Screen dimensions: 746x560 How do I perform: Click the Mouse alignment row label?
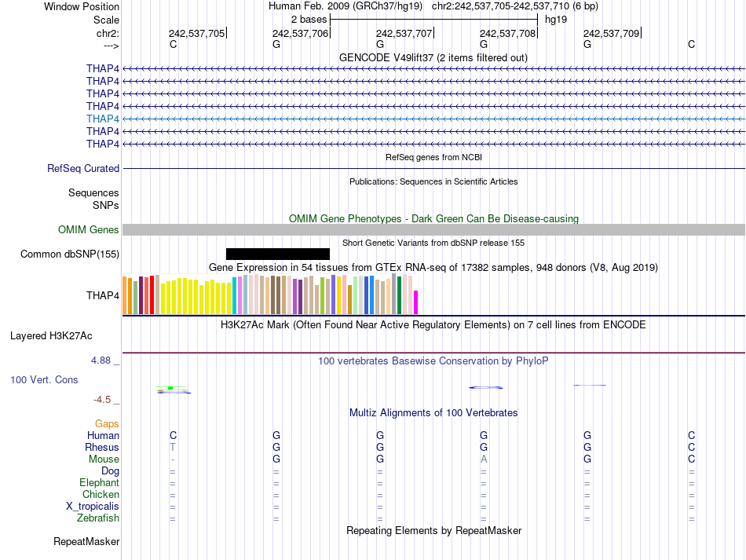coord(104,459)
